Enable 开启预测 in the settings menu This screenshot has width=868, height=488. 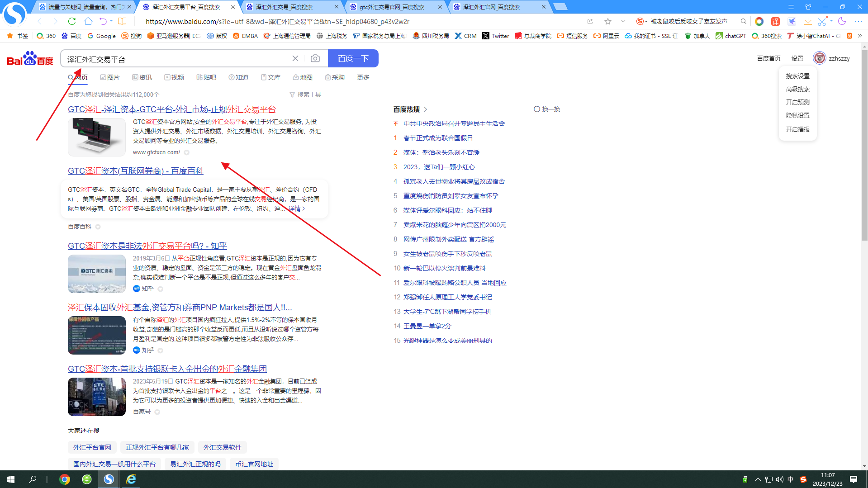pyautogui.click(x=797, y=102)
